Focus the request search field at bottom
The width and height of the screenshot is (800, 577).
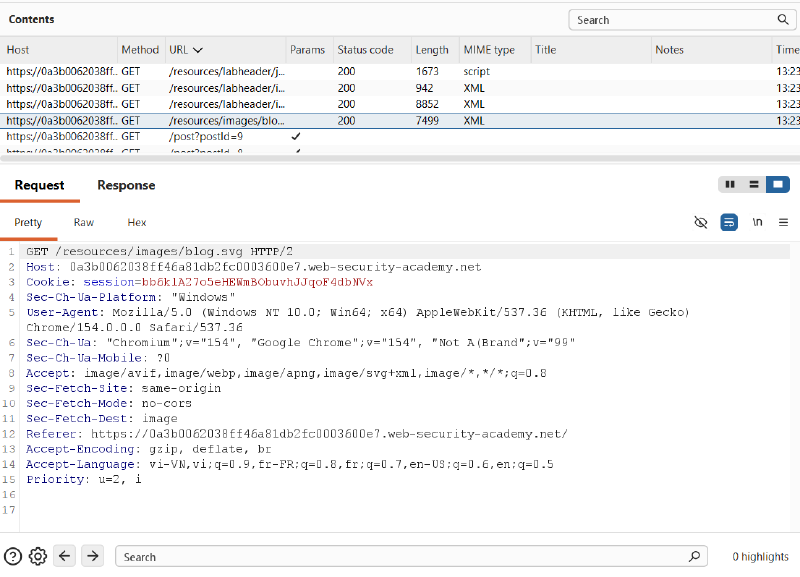click(x=411, y=557)
